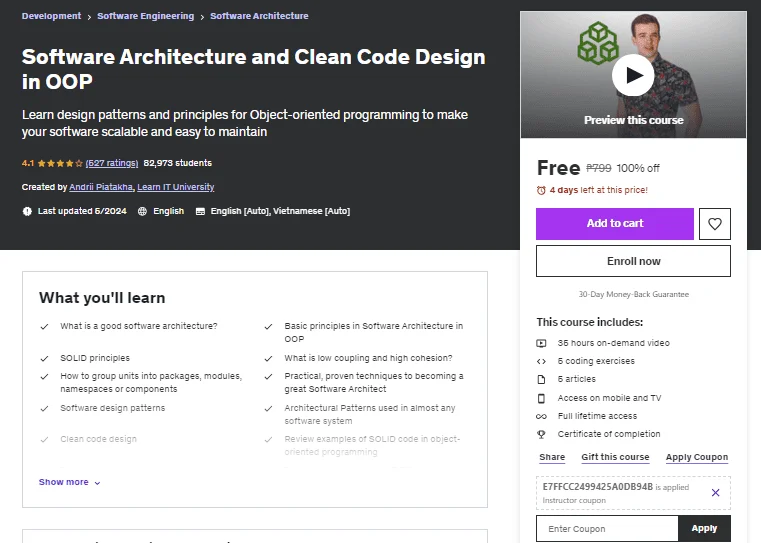Click the Preview this course label
Viewport: 761px width, 543px height.
tap(633, 120)
